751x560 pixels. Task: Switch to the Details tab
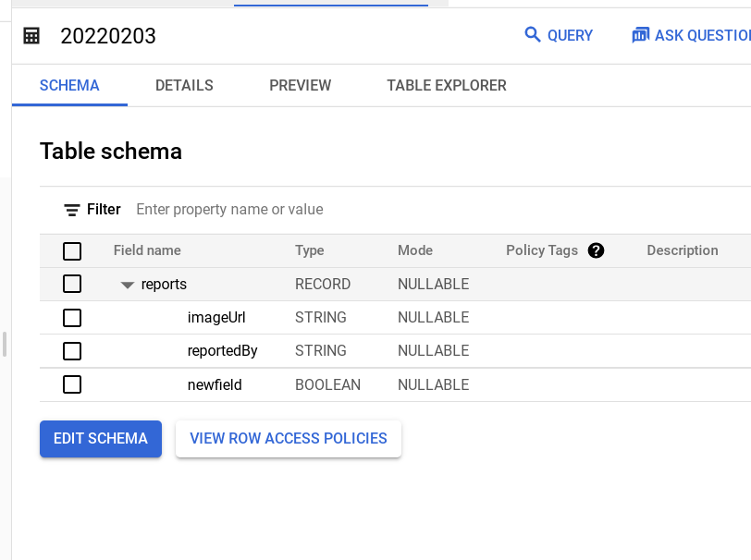(184, 85)
